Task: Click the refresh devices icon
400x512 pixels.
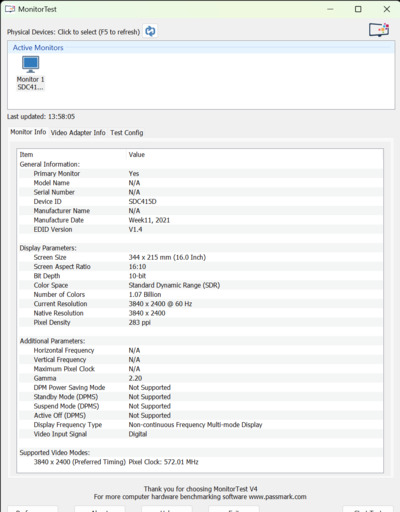Action: click(150, 31)
